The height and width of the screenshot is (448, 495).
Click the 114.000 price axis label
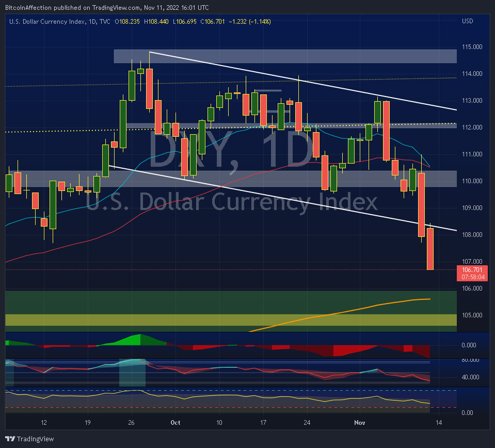[472, 74]
